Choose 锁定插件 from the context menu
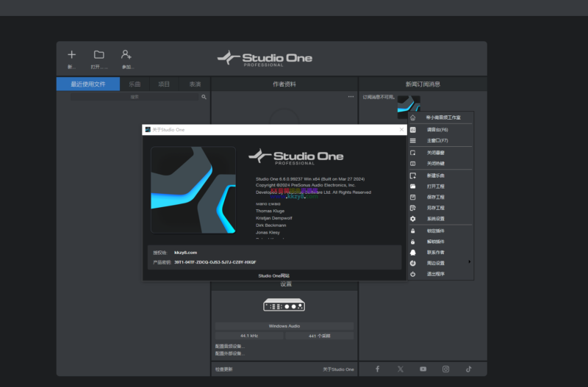Image resolution: width=588 pixels, height=387 pixels. [x=436, y=231]
